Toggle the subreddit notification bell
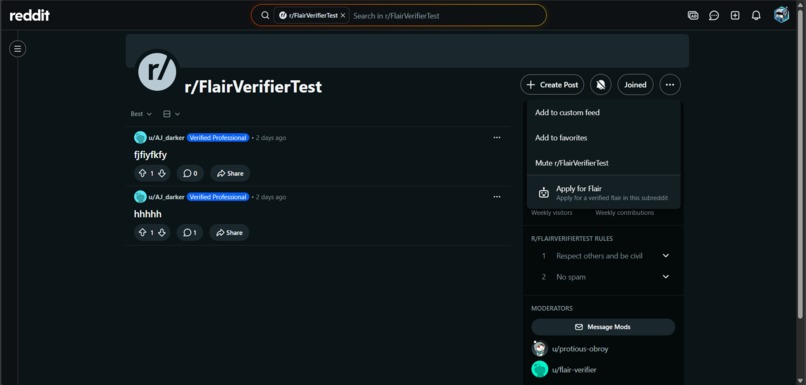This screenshot has width=806, height=385. pos(600,85)
